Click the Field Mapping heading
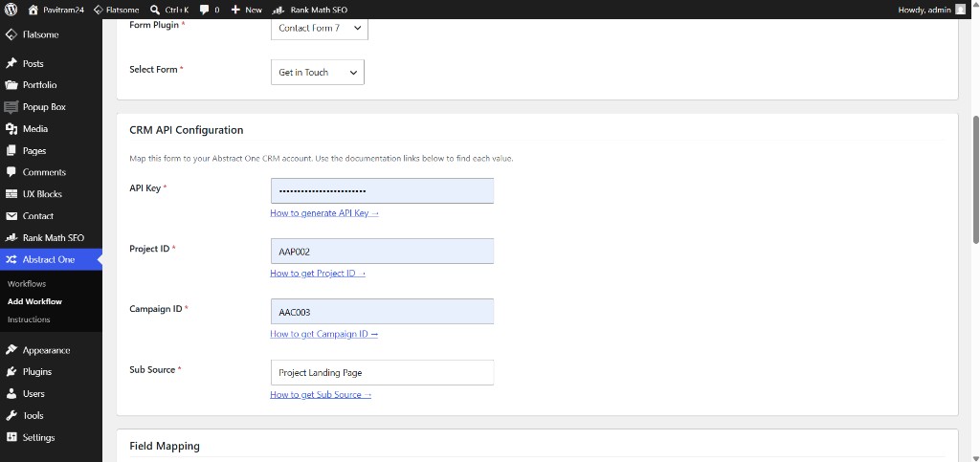Viewport: 980px width, 462px height. tap(165, 446)
